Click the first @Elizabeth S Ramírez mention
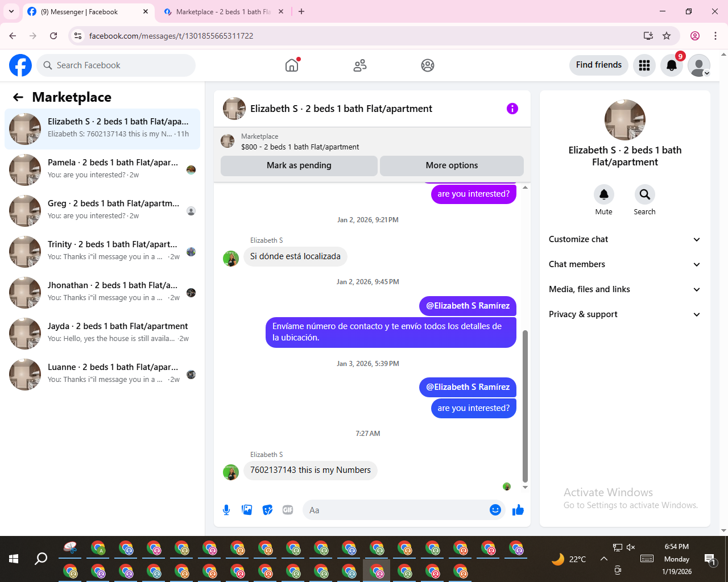This screenshot has width=728, height=582. point(468,306)
